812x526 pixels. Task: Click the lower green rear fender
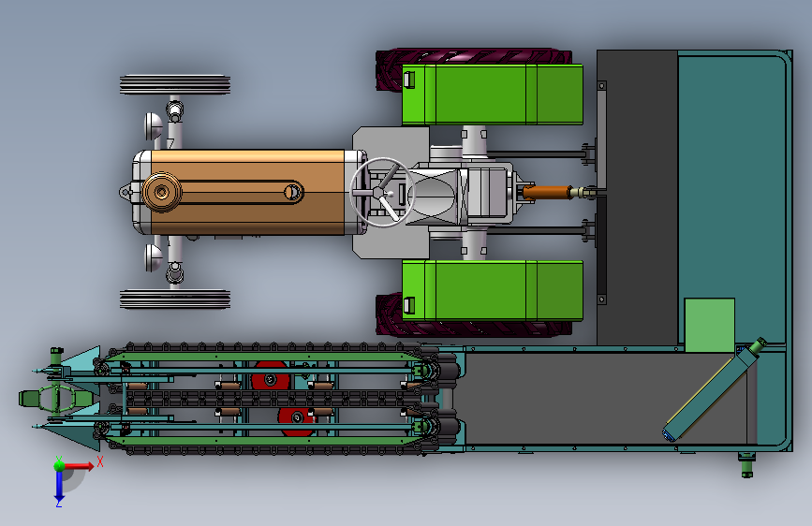pyautogui.click(x=492, y=290)
